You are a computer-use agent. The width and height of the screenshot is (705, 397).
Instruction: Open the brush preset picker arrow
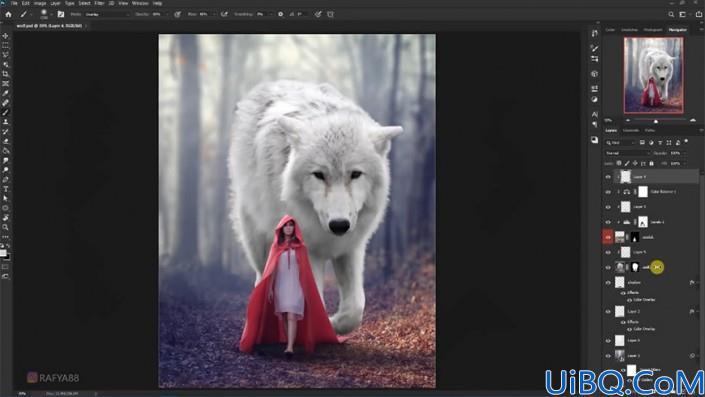point(51,14)
